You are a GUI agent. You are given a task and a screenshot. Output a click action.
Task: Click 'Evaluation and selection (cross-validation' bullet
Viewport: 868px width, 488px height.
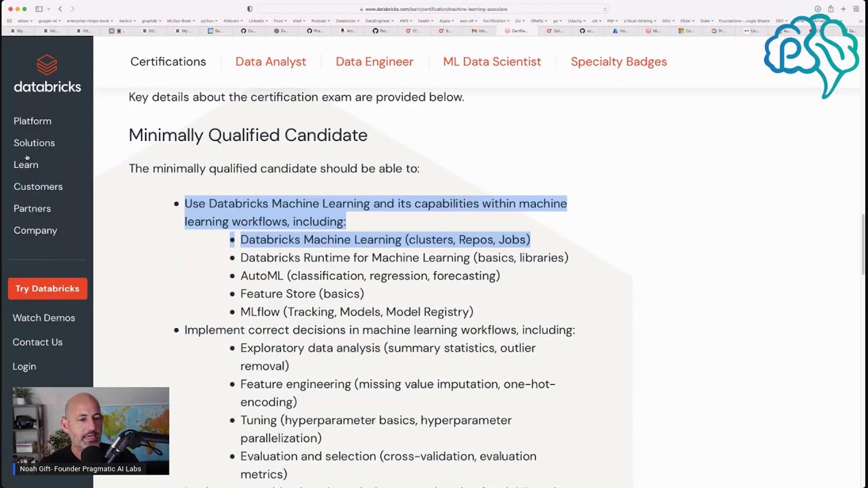coord(388,465)
